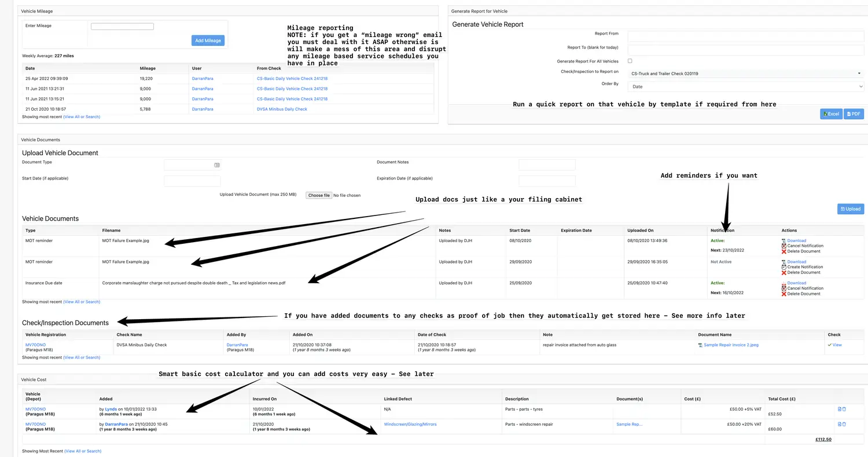868x457 pixels.
Task: Choose file for vehicle document upload
Action: pos(319,195)
